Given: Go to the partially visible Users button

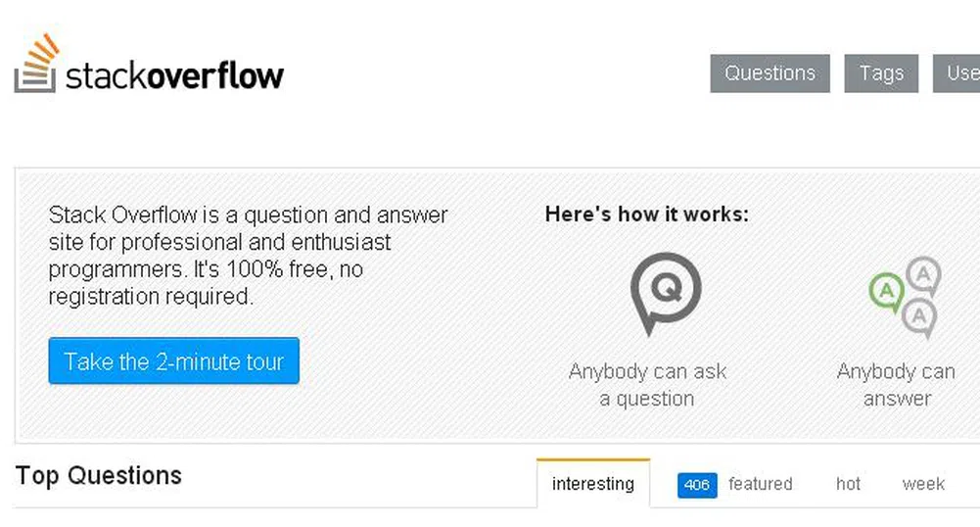Looking at the screenshot, I should click(x=960, y=73).
